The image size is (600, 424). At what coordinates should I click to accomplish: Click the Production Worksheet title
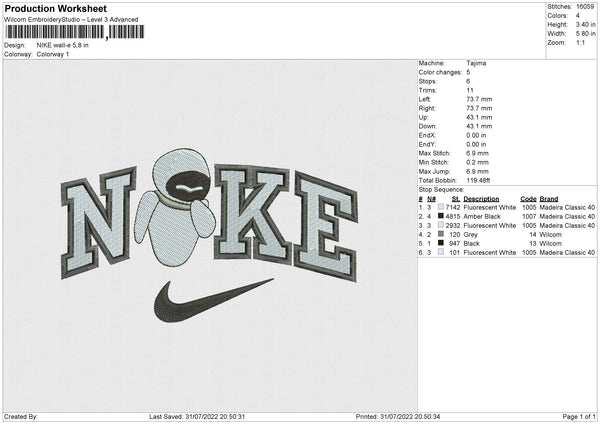pos(55,8)
